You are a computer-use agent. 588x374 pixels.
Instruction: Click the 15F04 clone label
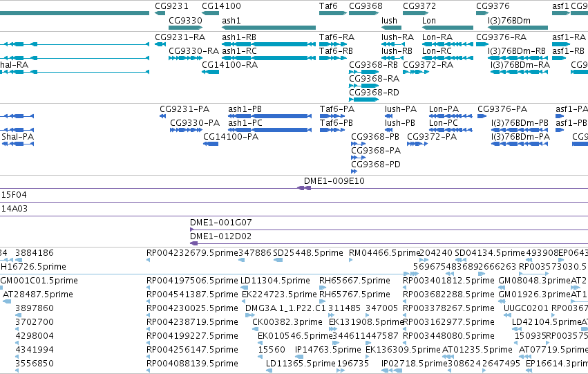click(15, 195)
